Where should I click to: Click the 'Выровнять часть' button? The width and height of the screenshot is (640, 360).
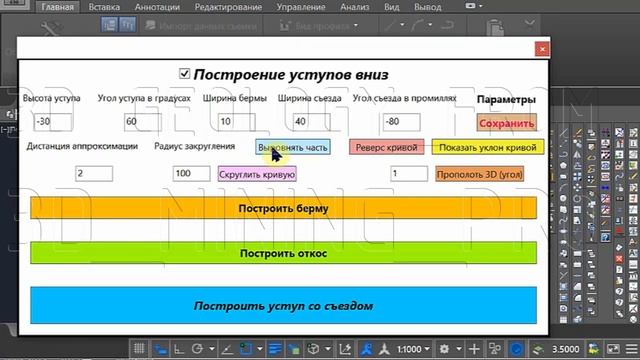[x=293, y=147]
